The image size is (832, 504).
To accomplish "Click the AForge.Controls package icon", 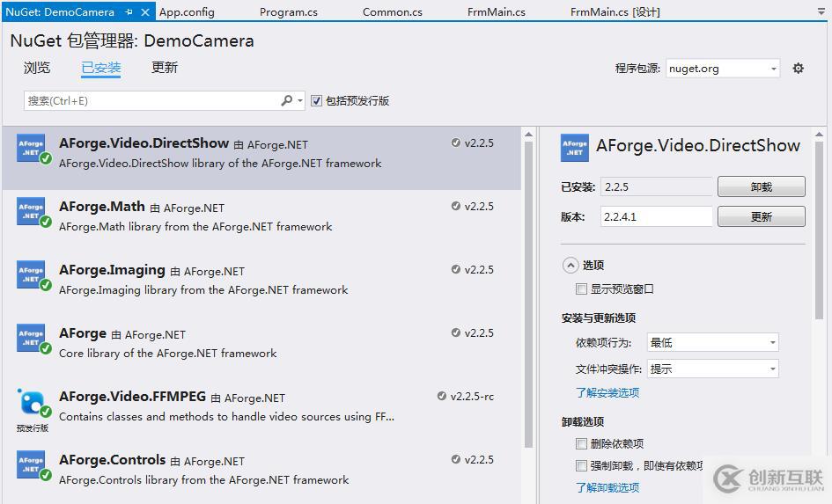I will point(34,465).
